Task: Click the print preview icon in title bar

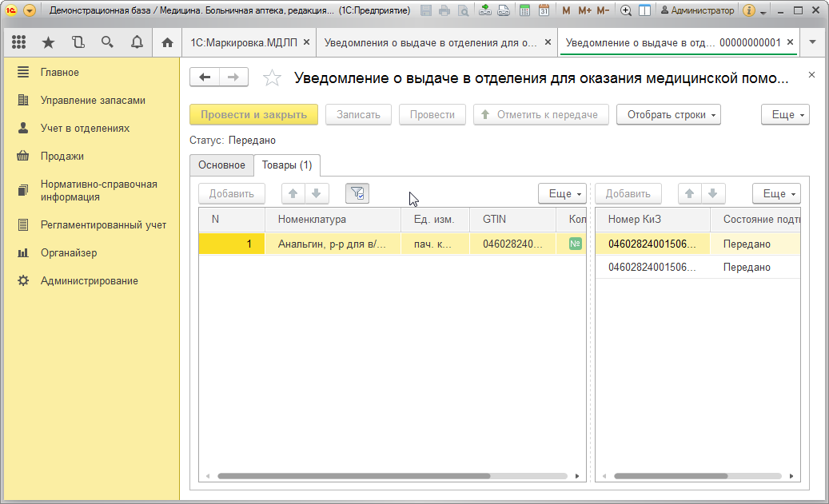Action: coord(463,10)
